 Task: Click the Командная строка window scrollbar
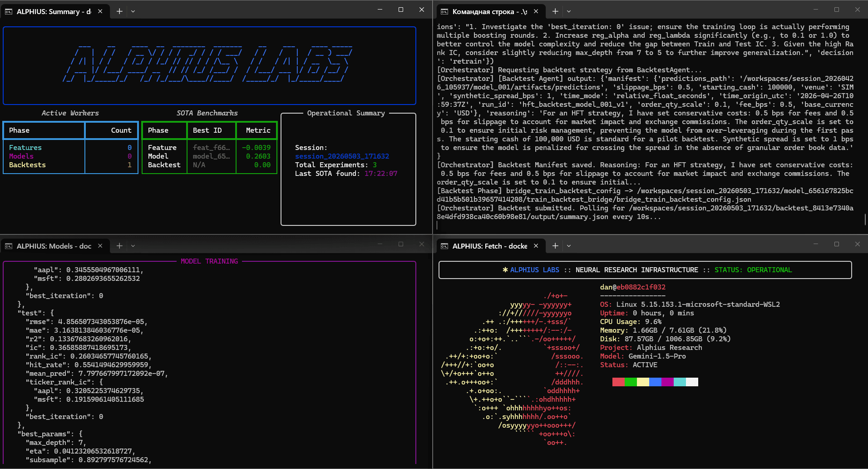pyautogui.click(x=865, y=219)
